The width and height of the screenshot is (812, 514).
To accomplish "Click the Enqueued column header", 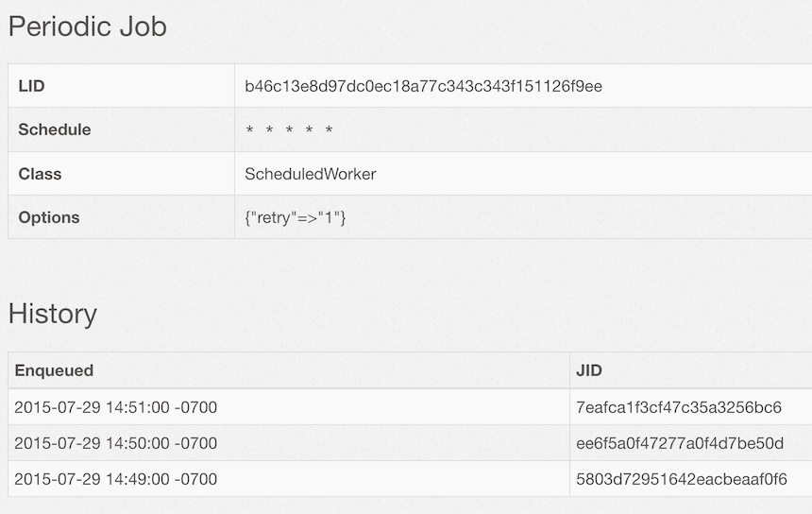I will [x=54, y=370].
